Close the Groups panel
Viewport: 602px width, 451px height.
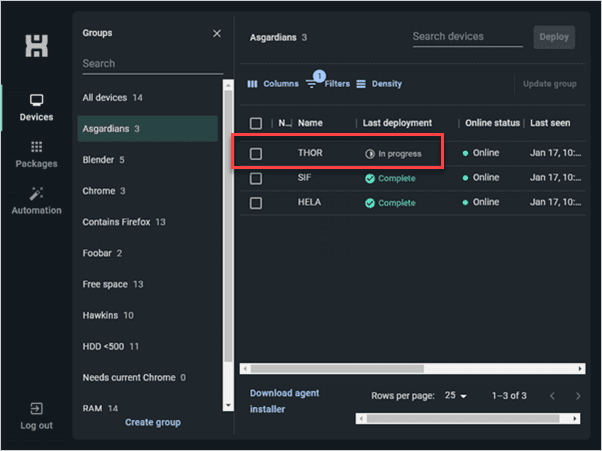(217, 33)
